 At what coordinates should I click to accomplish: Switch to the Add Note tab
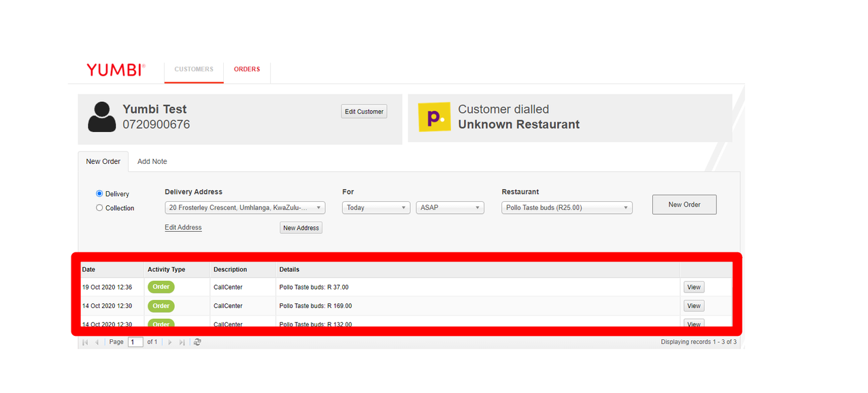[152, 161]
